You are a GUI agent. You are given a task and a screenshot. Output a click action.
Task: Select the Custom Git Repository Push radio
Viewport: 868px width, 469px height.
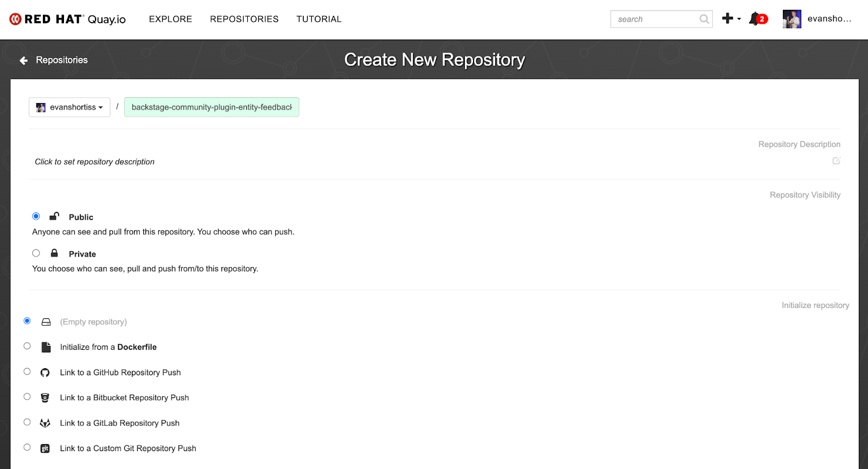pos(27,447)
